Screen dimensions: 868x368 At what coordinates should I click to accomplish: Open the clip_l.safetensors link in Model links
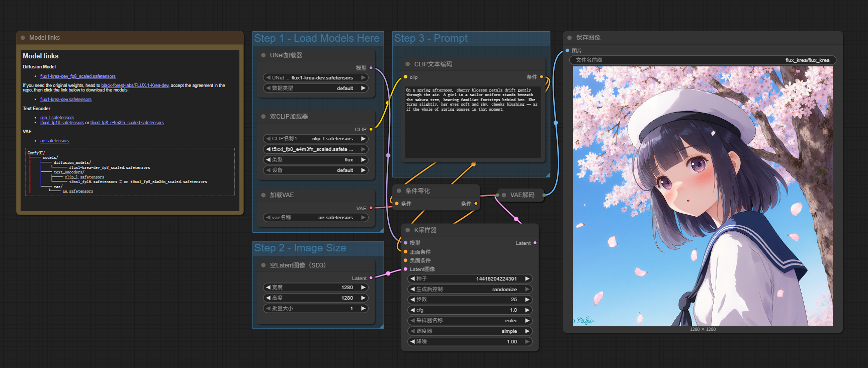[x=57, y=118]
